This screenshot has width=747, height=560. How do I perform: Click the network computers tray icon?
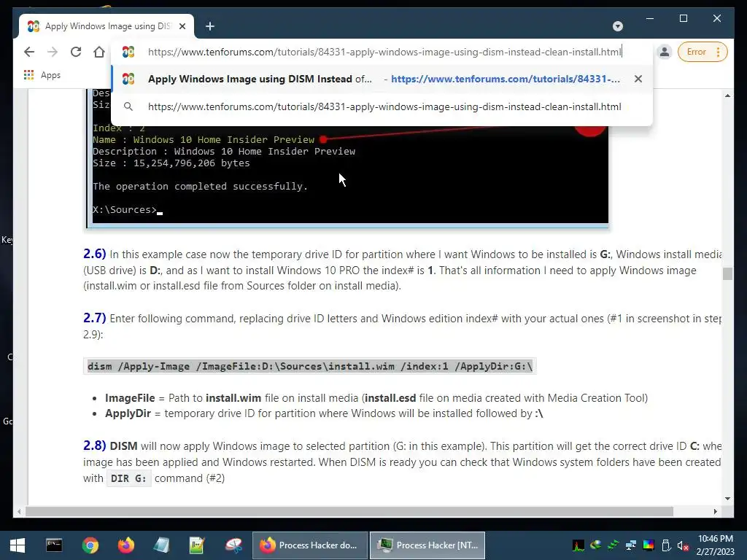pos(631,545)
